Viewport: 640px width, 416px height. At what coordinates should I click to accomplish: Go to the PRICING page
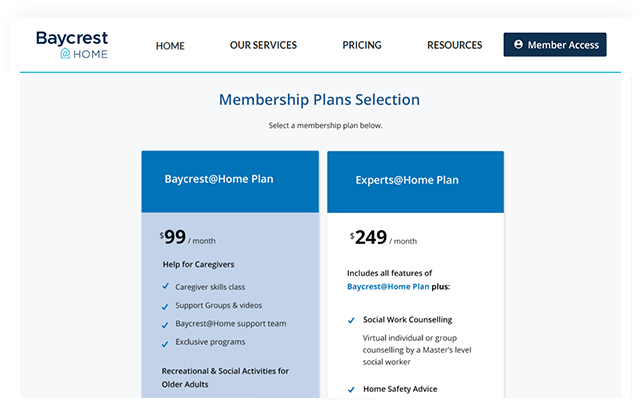[362, 45]
